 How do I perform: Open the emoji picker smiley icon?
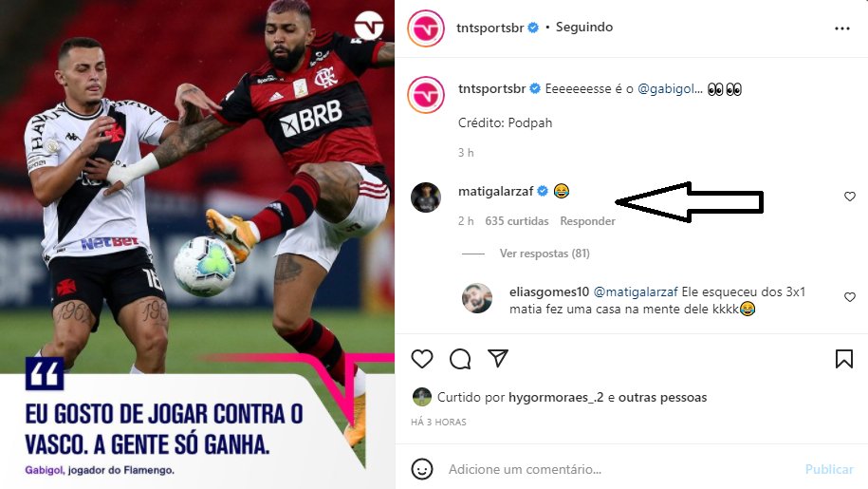click(422, 469)
